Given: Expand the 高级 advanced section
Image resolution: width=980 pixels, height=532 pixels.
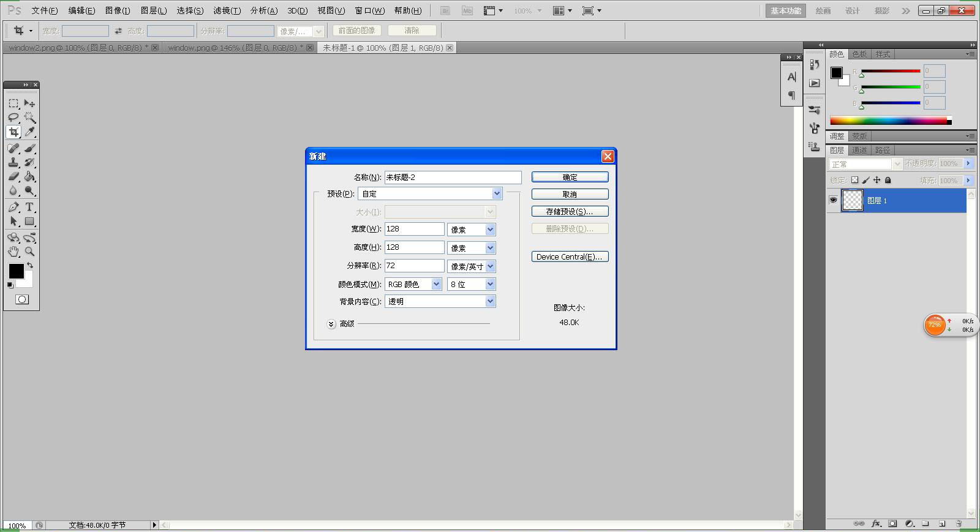Looking at the screenshot, I should tap(331, 324).
